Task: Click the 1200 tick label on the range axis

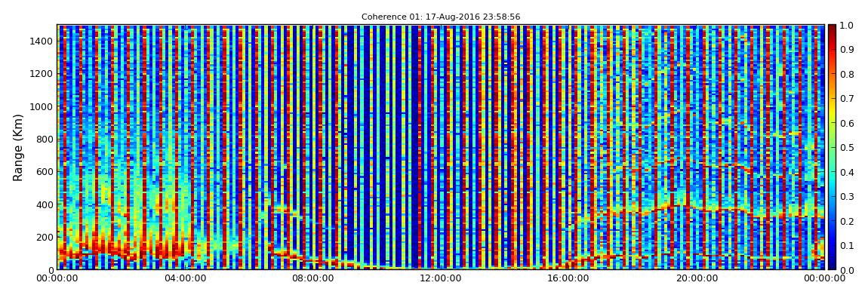Action: [42, 74]
